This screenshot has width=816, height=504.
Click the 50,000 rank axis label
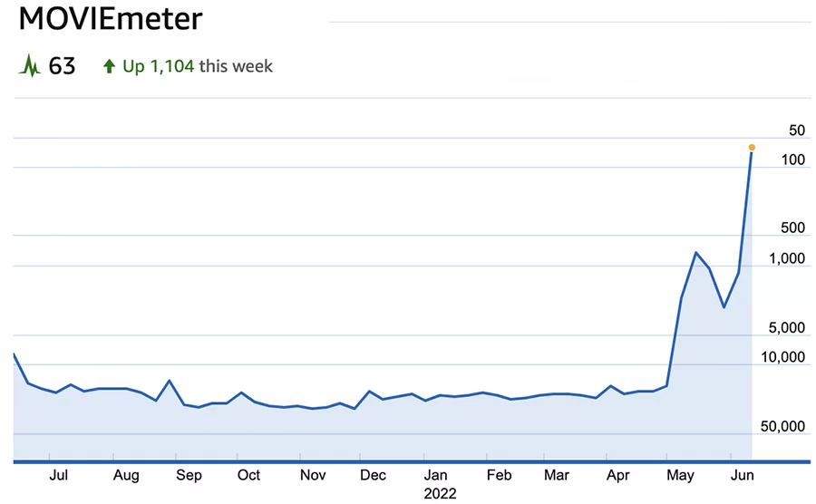(780, 426)
